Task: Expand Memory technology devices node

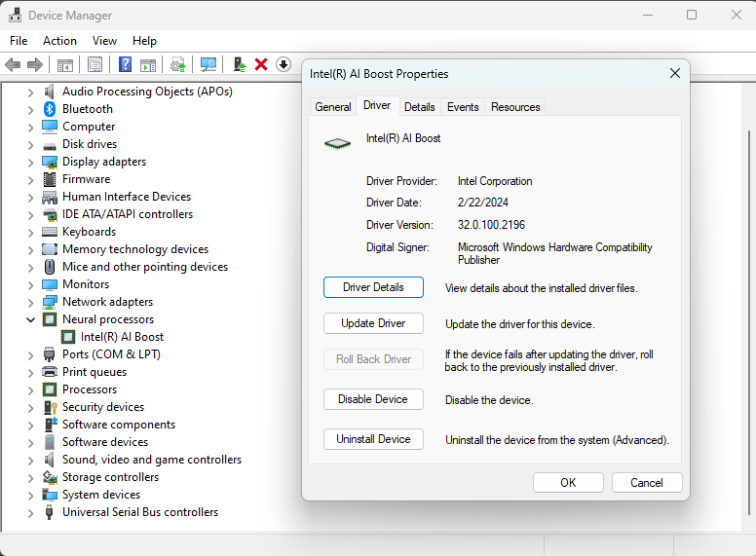Action: tap(31, 250)
